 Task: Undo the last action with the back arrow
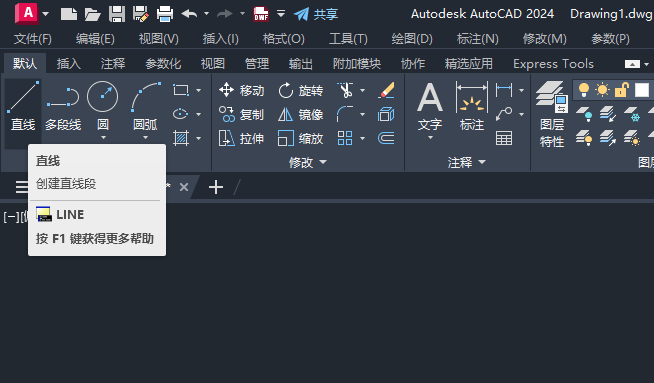click(189, 14)
